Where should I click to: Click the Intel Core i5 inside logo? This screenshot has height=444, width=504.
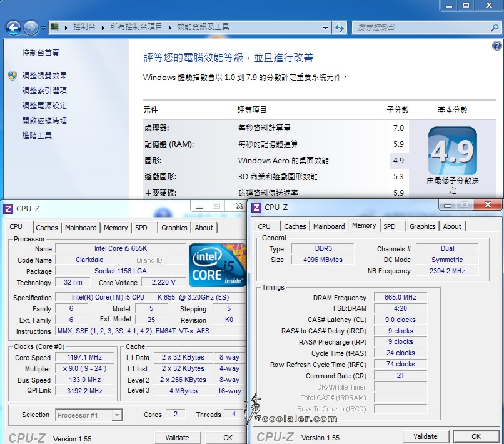[218, 265]
